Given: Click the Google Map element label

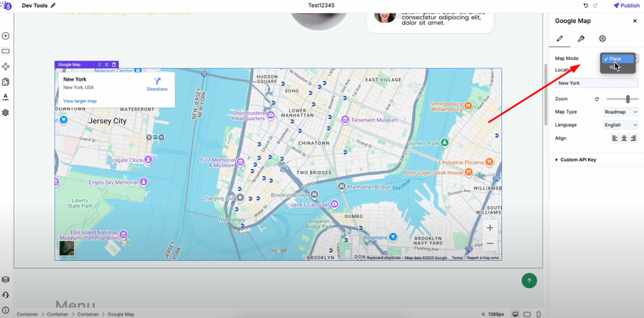Looking at the screenshot, I should (x=69, y=64).
